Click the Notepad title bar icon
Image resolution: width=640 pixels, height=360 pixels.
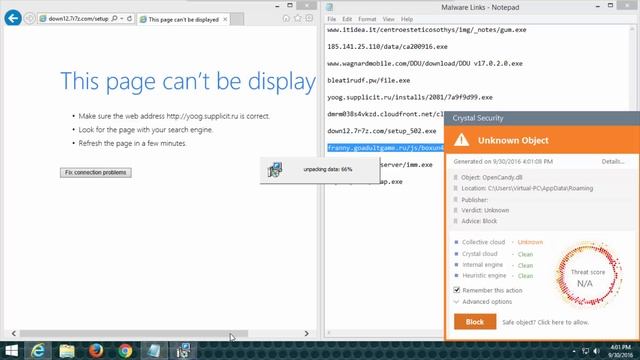[330, 7]
